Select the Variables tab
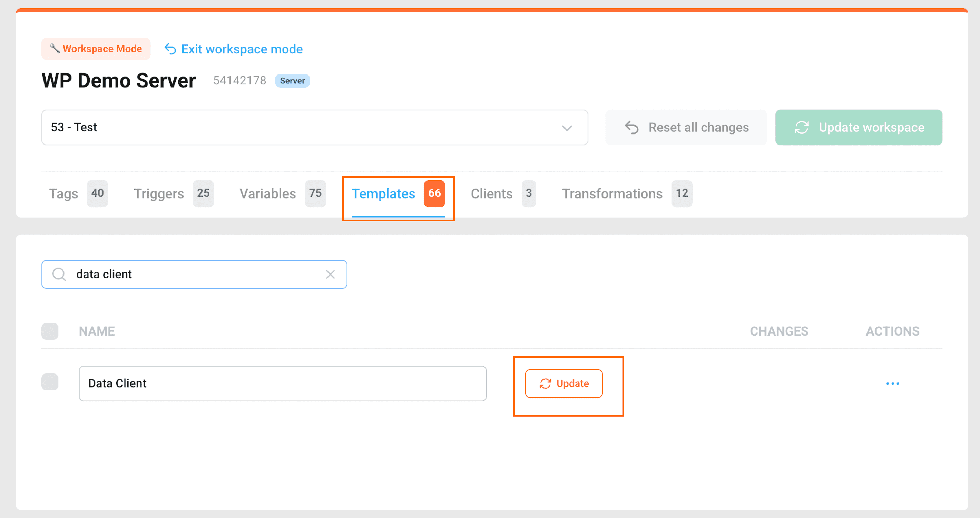This screenshot has width=980, height=518. pos(267,193)
